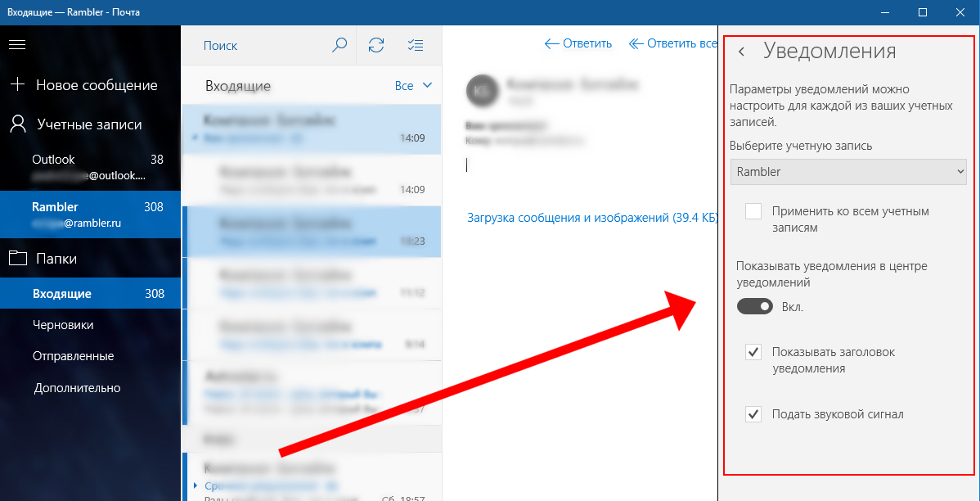Minimize the Почта window
This screenshot has width=980, height=501.
click(884, 12)
